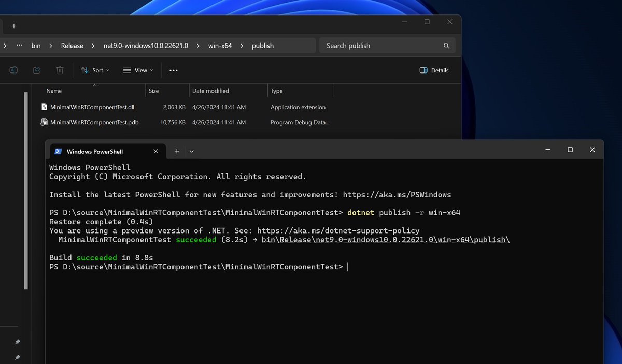The width and height of the screenshot is (622, 364).
Task: Click 'Application extension' type cell
Action: click(x=298, y=107)
